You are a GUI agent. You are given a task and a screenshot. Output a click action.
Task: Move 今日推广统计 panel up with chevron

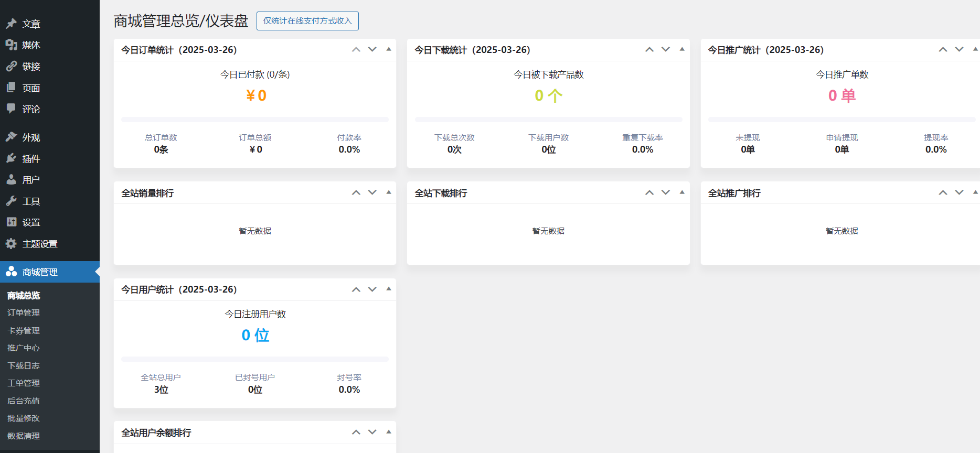943,49
